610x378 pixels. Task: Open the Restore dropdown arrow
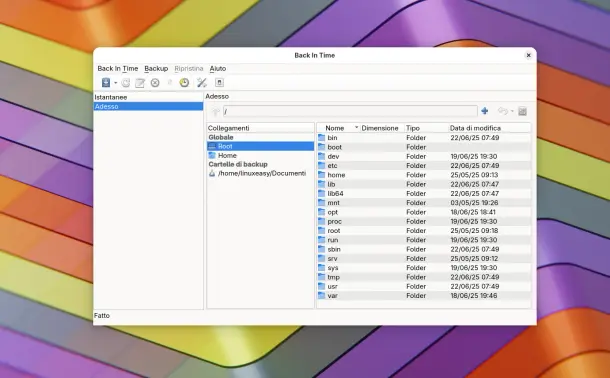pyautogui.click(x=512, y=112)
